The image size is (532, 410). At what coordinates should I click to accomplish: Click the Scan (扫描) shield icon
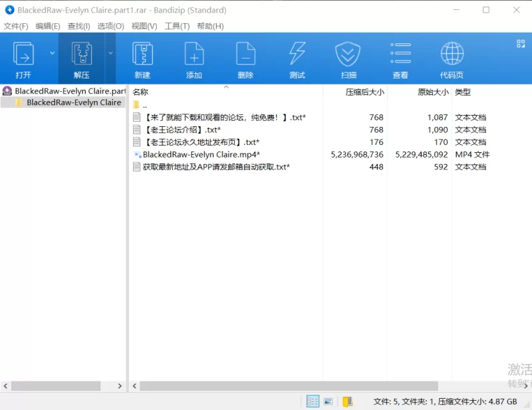pyautogui.click(x=348, y=54)
